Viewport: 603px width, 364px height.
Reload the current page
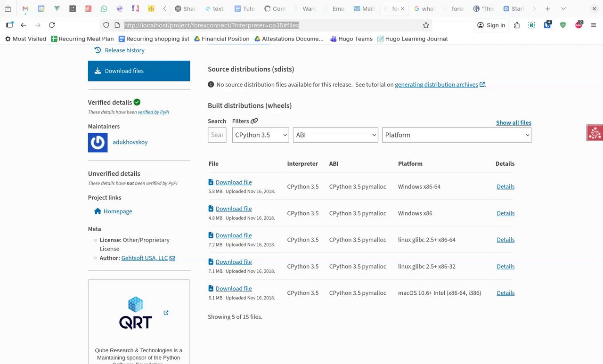tap(52, 25)
